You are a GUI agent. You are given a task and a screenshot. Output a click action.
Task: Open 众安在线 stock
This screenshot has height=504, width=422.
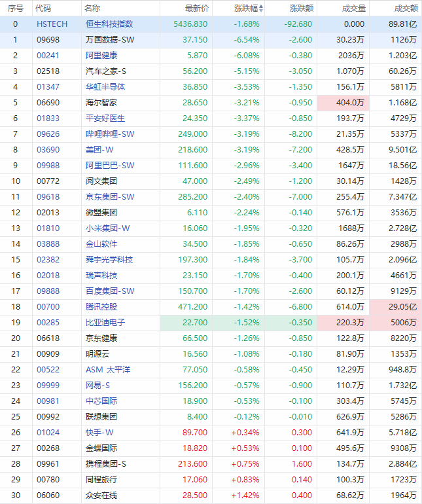coord(101,495)
